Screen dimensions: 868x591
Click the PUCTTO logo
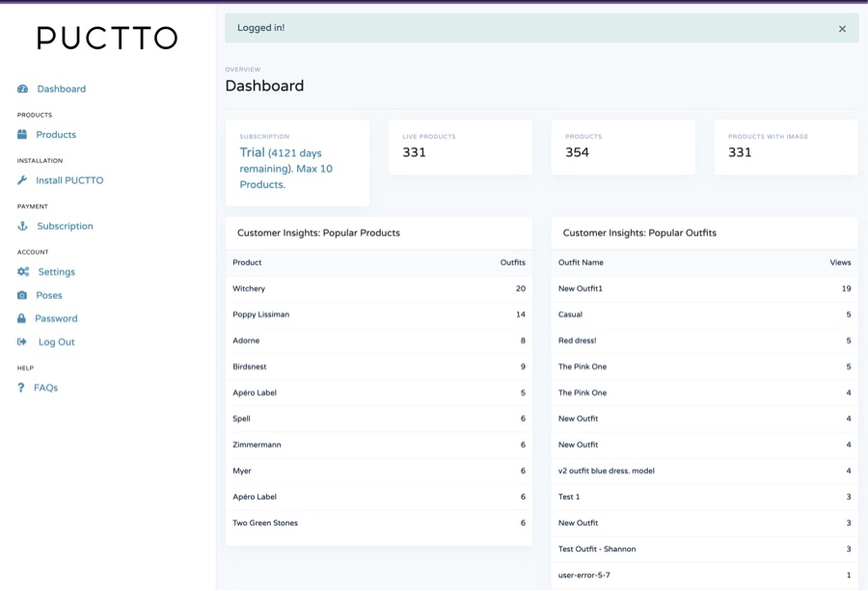pyautogui.click(x=107, y=38)
